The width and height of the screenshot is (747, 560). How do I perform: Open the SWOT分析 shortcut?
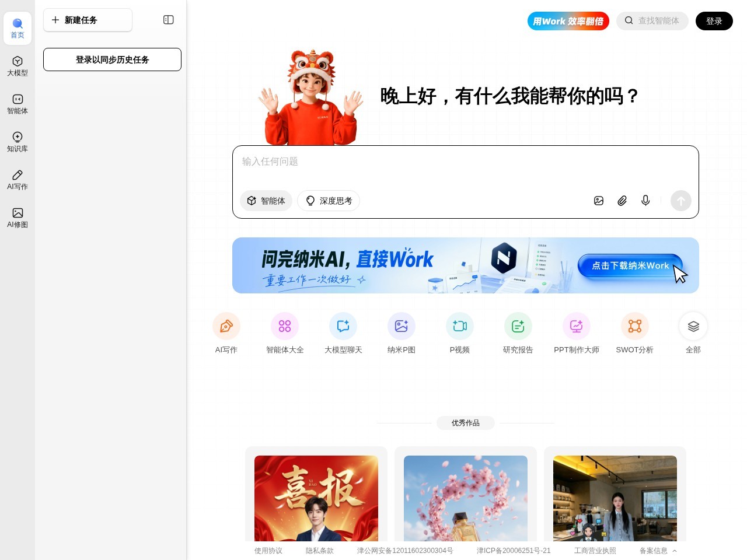pyautogui.click(x=635, y=334)
